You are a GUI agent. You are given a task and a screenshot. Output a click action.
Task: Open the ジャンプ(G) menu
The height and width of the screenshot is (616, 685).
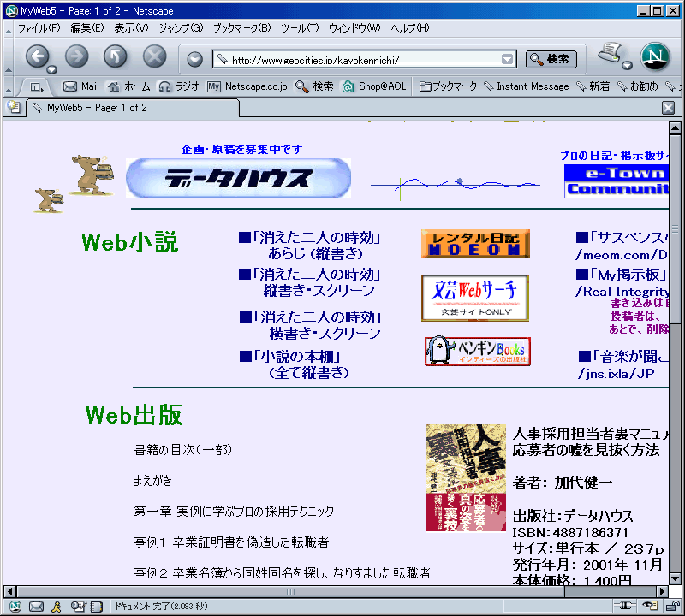point(181,28)
